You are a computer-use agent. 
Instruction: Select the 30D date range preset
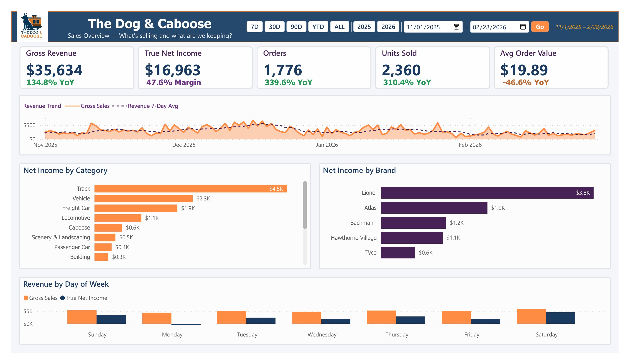coord(275,27)
